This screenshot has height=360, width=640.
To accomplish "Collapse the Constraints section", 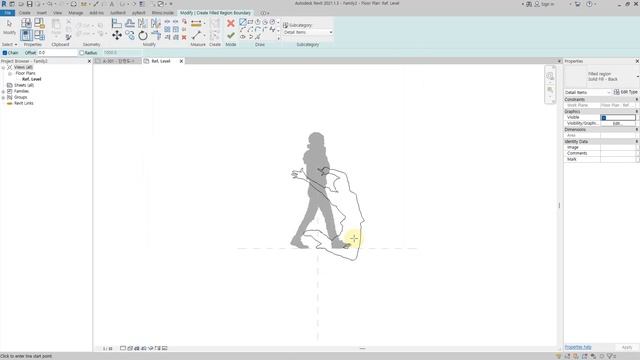I will tap(637, 100).
